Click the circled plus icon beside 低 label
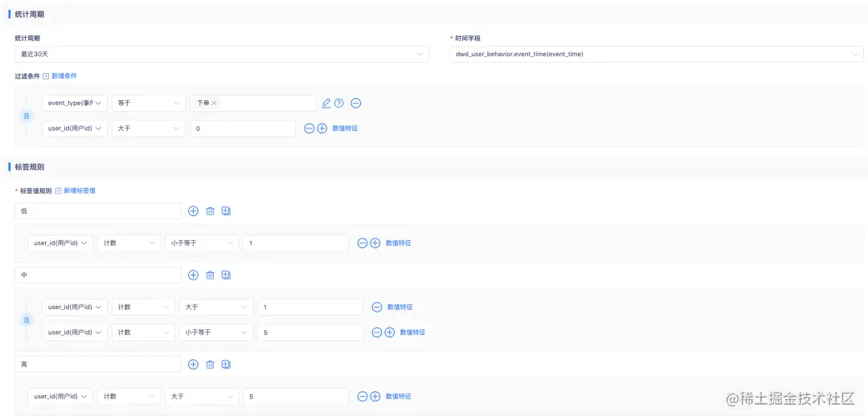 (193, 211)
